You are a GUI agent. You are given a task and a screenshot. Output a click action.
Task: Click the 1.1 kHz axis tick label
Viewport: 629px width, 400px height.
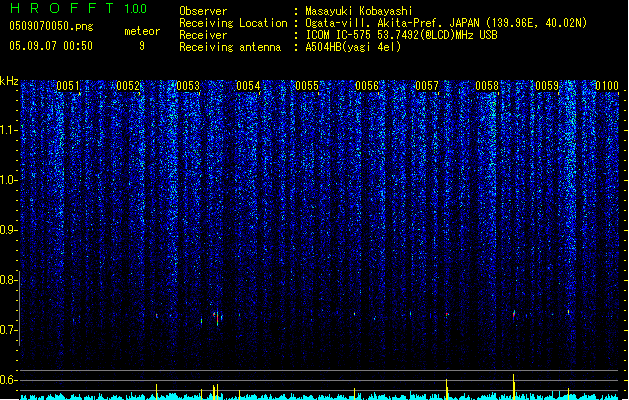(x=8, y=130)
